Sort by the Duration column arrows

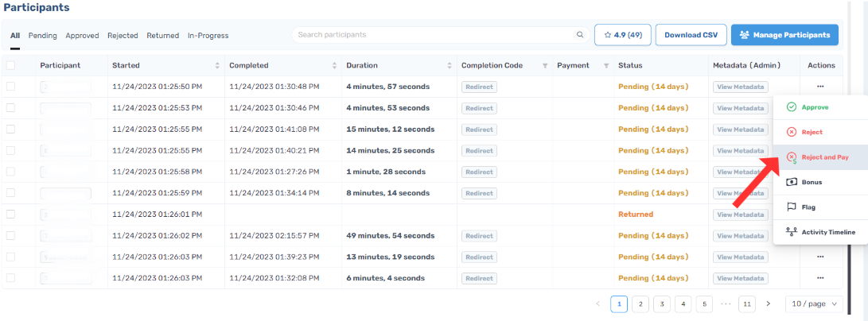click(450, 65)
